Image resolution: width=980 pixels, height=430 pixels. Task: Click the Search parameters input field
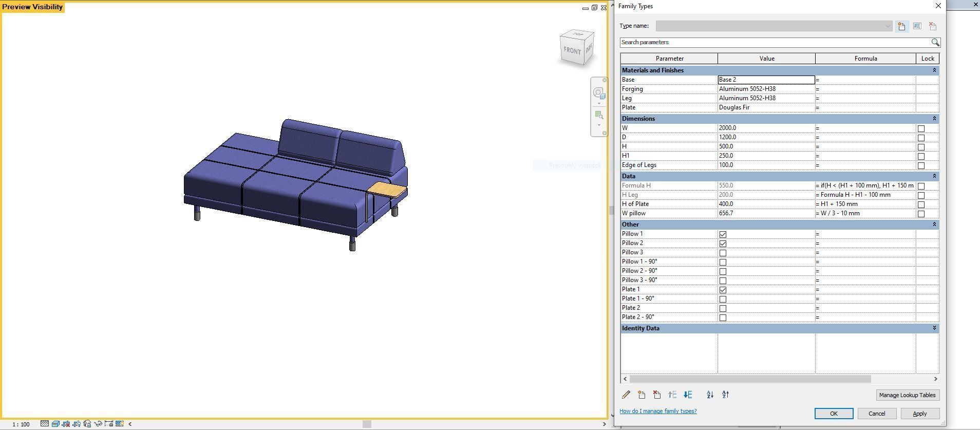tap(775, 42)
